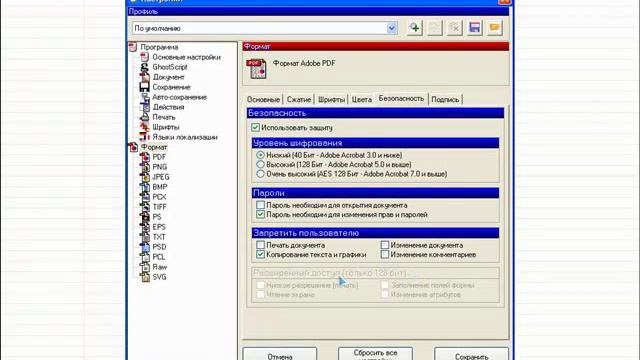This screenshot has height=360, width=640.
Task: Click the JPEG format icon
Action: [x=144, y=177]
